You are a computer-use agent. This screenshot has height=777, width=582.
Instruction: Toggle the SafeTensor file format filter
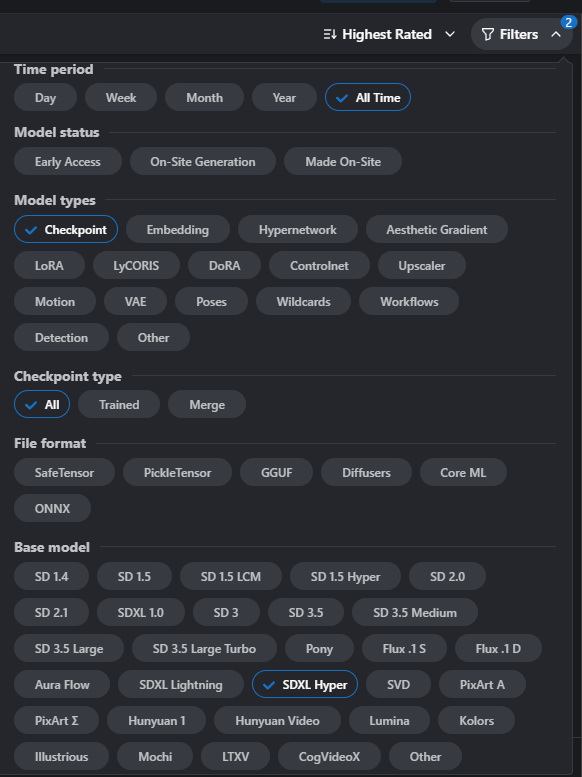[64, 473]
